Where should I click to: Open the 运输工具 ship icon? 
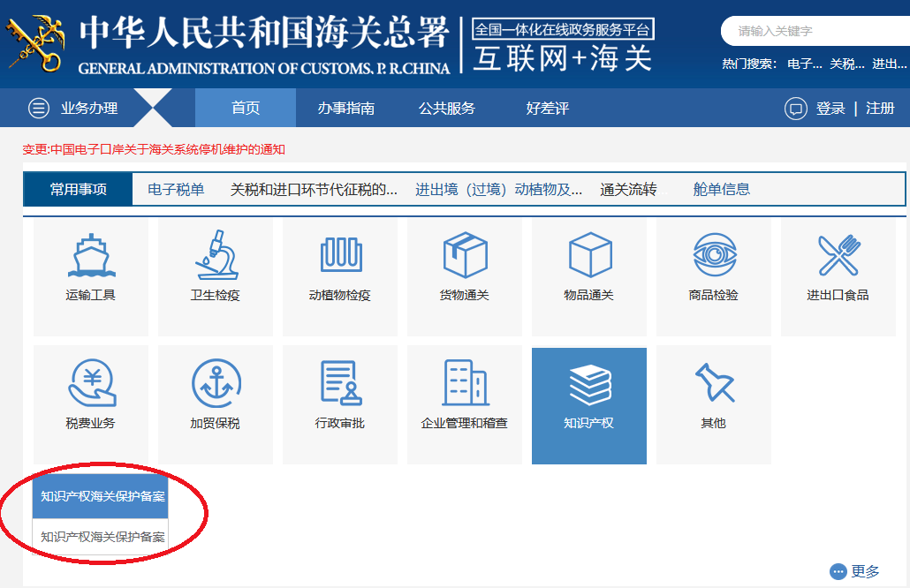coord(91,255)
